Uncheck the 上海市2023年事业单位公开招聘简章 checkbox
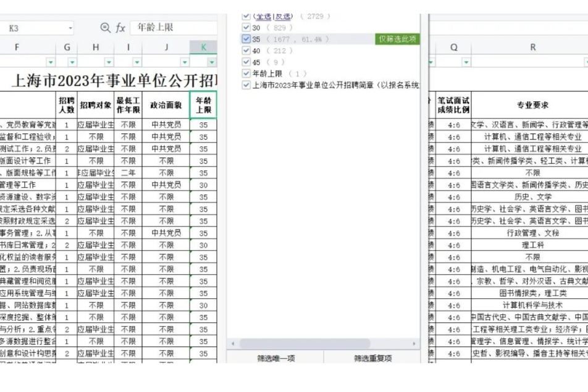This screenshot has width=588, height=392. pyautogui.click(x=246, y=85)
